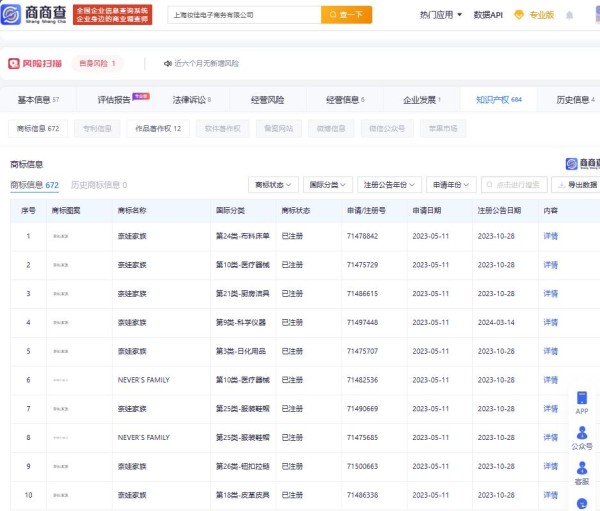Image resolution: width=600 pixels, height=511 pixels.
Task: Expand the 热门应用 menu
Action: coord(439,15)
